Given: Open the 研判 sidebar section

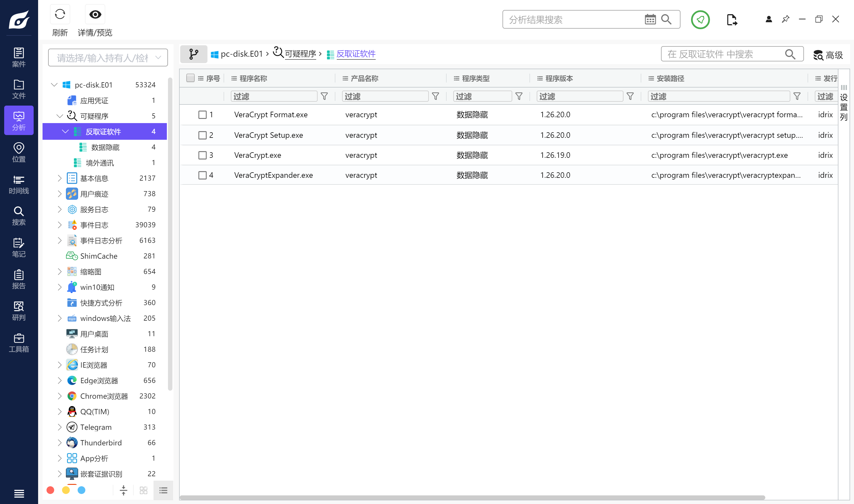Looking at the screenshot, I should pos(19,311).
